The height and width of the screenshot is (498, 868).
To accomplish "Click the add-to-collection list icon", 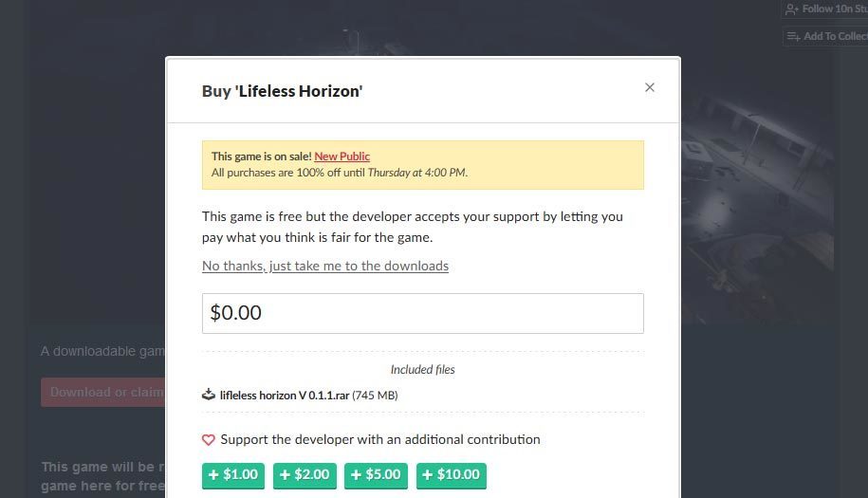I will pos(793,36).
